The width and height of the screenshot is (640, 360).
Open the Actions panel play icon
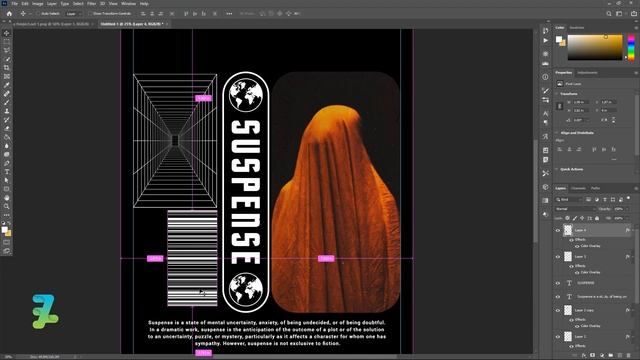[x=546, y=40]
